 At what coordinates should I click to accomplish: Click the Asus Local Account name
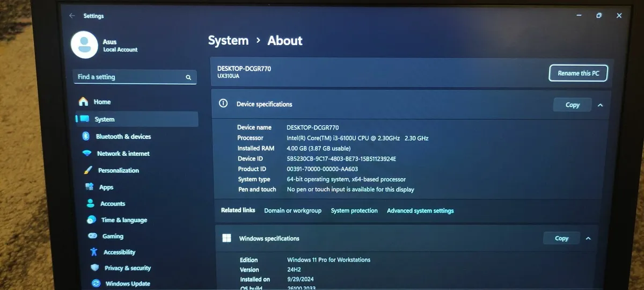[x=120, y=46]
